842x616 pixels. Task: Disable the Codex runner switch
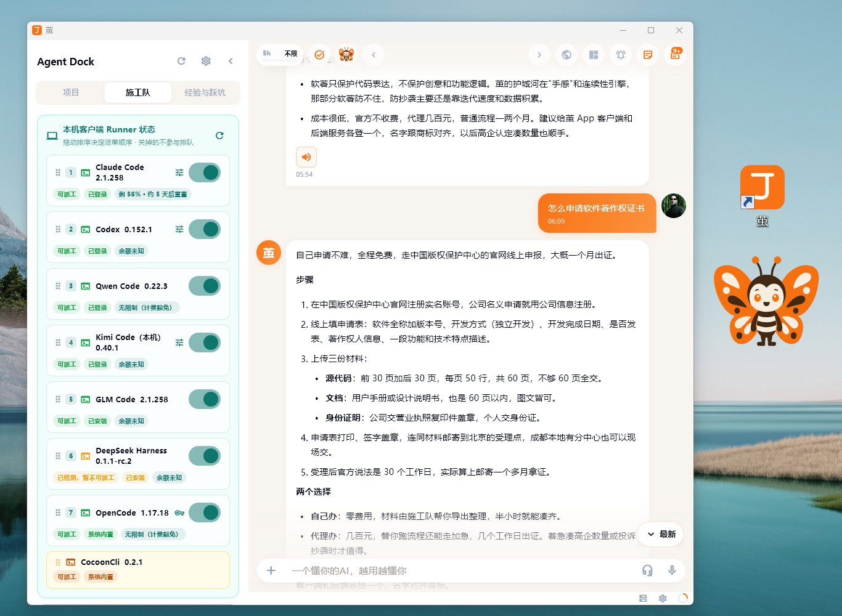(x=205, y=229)
